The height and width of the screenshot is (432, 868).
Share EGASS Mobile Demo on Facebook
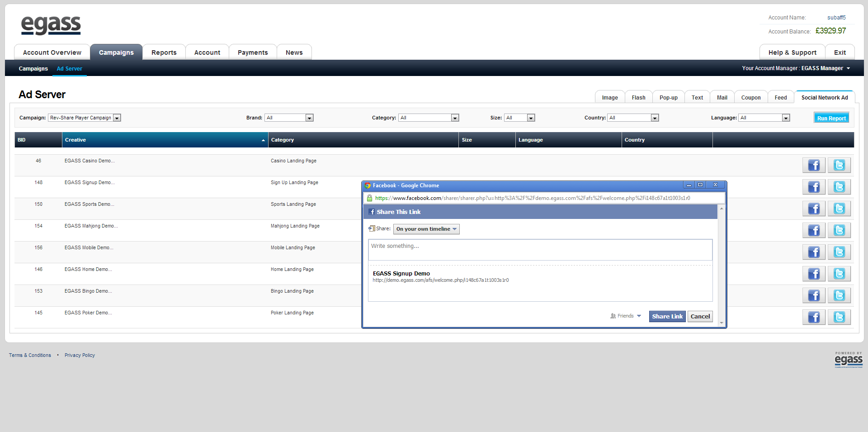coord(814,252)
